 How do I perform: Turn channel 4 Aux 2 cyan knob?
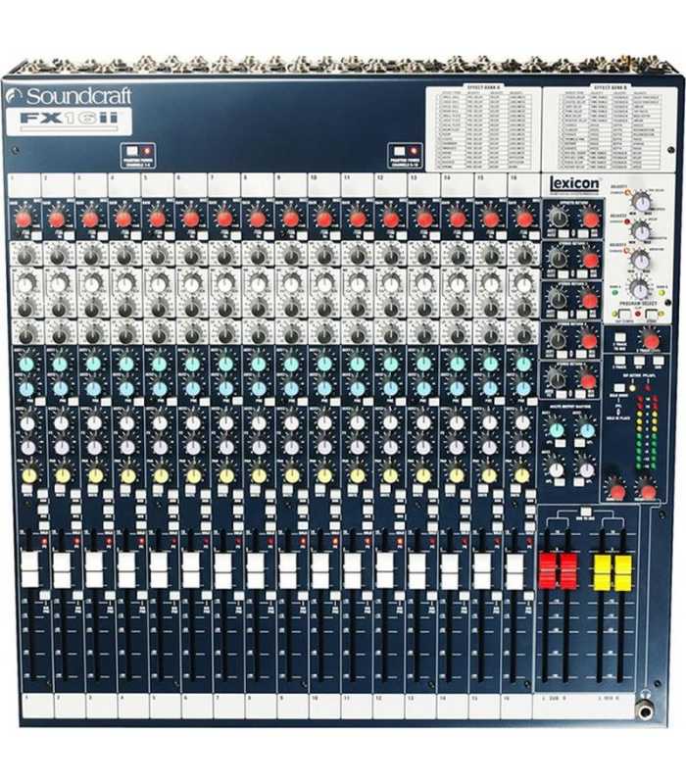(x=126, y=387)
